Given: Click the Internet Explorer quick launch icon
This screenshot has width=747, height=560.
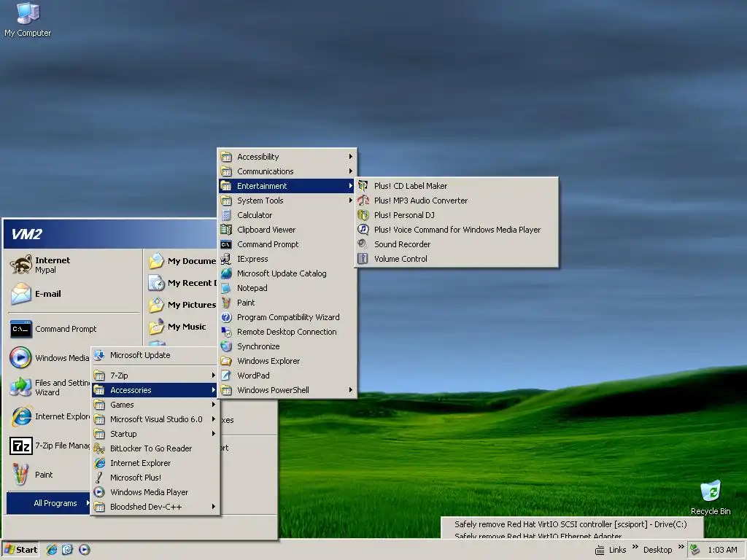Looking at the screenshot, I should click(x=52, y=550).
